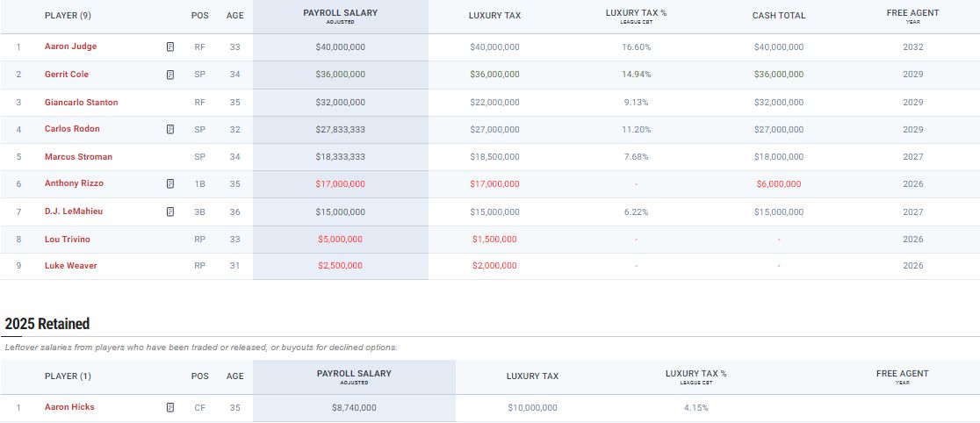This screenshot has width=980, height=423.
Task: Open the Luke Weaver player link
Action: pos(70,266)
